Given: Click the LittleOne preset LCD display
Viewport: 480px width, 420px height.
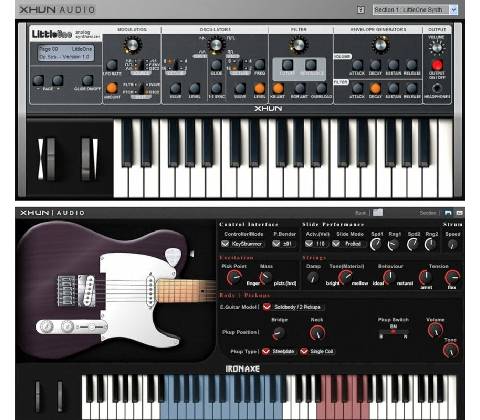Looking at the screenshot, I should 66,53.
